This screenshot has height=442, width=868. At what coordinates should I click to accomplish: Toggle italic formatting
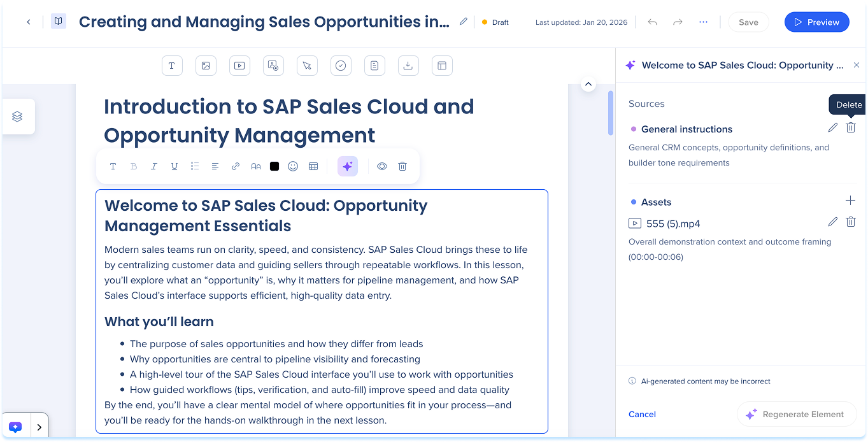tap(154, 166)
